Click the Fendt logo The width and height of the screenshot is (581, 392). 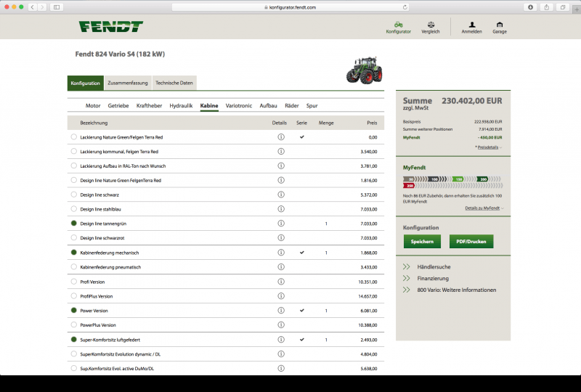pos(111,27)
